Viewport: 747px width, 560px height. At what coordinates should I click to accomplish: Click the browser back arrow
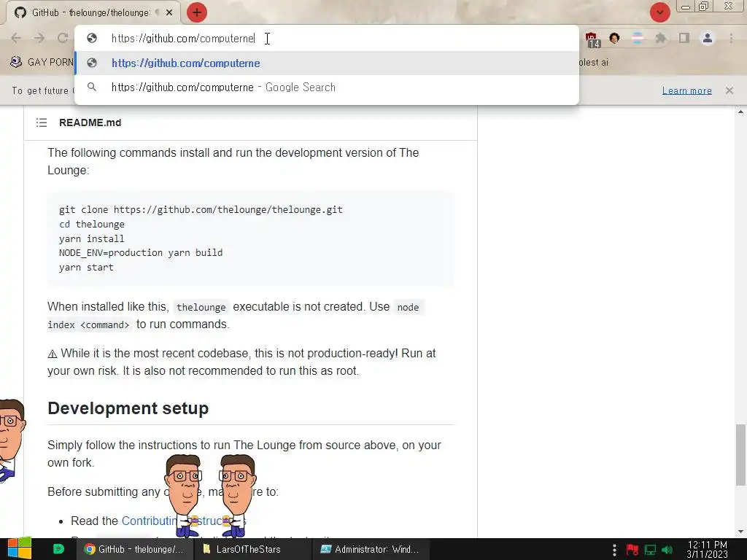[16, 38]
